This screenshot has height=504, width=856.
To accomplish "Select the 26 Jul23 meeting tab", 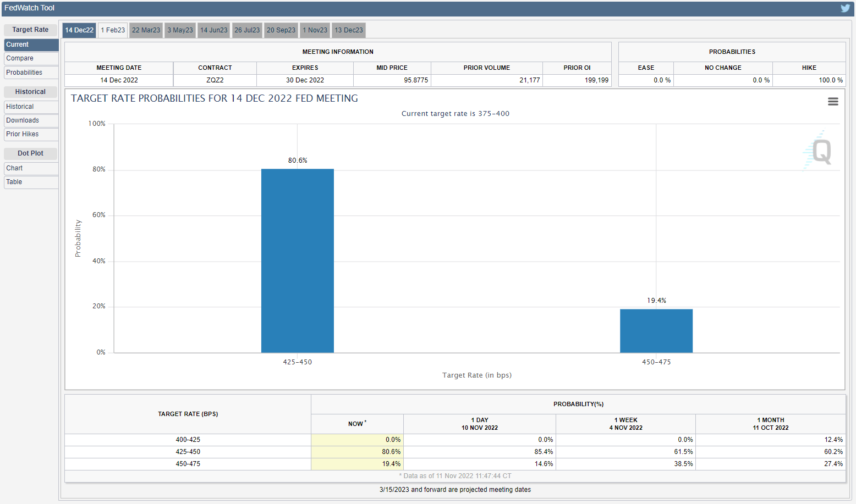I will click(247, 30).
